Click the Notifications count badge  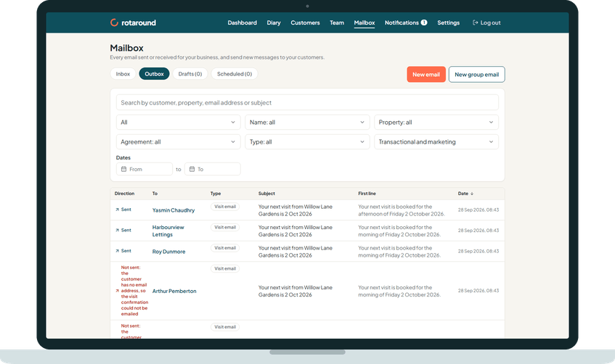click(x=424, y=22)
